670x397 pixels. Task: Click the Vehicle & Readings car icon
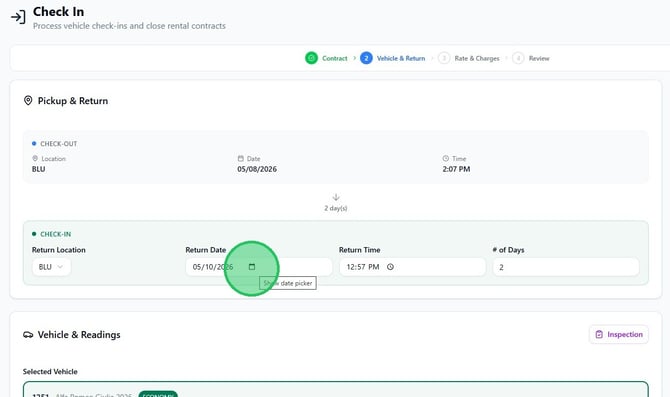point(28,335)
